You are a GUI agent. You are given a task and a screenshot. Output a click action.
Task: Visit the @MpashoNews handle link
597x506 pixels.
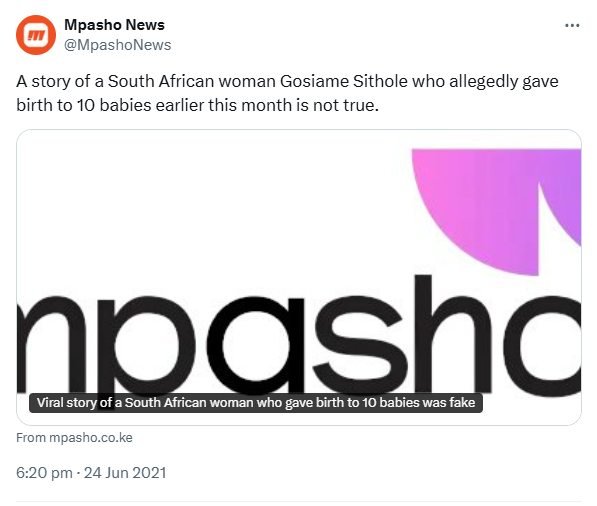pos(118,45)
